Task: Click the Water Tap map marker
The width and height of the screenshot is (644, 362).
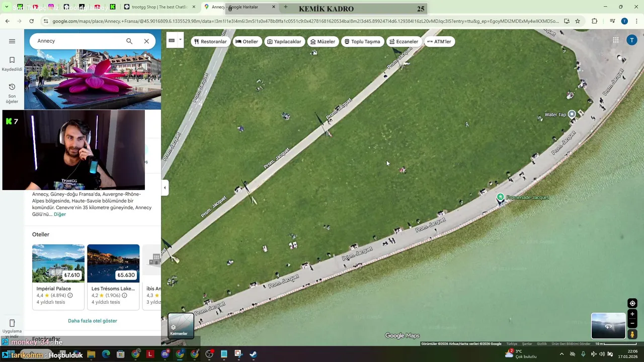Action: pyautogui.click(x=572, y=114)
